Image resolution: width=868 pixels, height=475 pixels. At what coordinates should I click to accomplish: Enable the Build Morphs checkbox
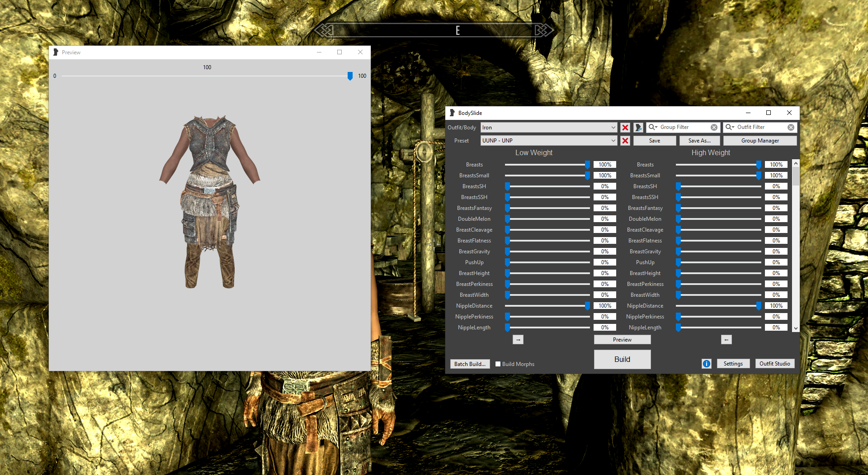[498, 364]
